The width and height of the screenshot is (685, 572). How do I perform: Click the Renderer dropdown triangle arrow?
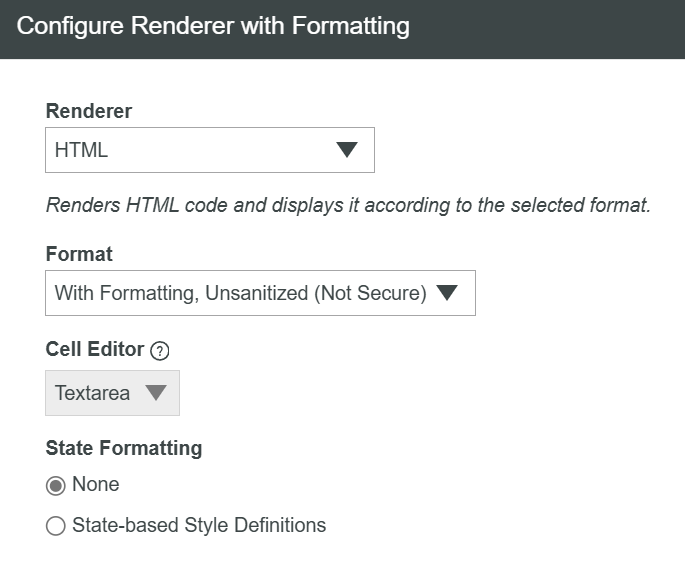346,150
